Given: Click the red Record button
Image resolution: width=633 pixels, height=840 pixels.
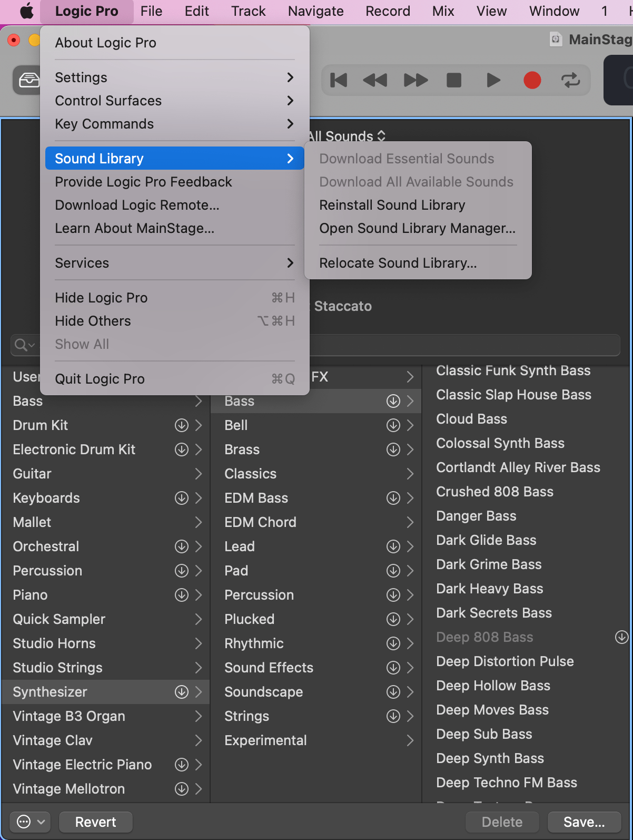Looking at the screenshot, I should tap(532, 80).
